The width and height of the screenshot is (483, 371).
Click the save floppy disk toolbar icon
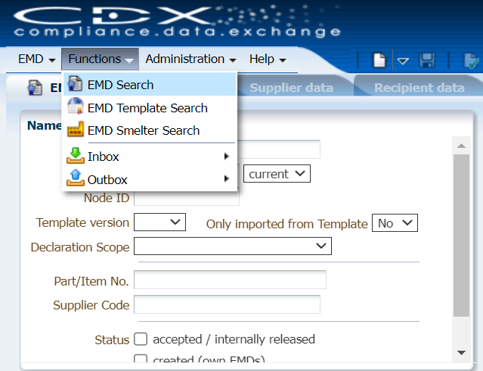click(x=427, y=60)
